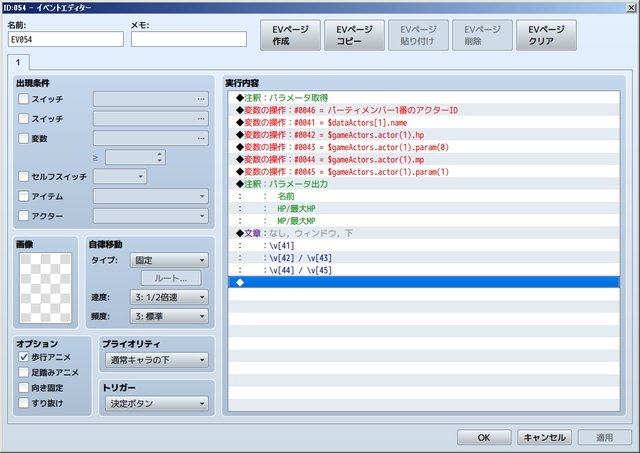Click the EVページ削除 button
Screen dimensions: 640x453
(x=482, y=35)
